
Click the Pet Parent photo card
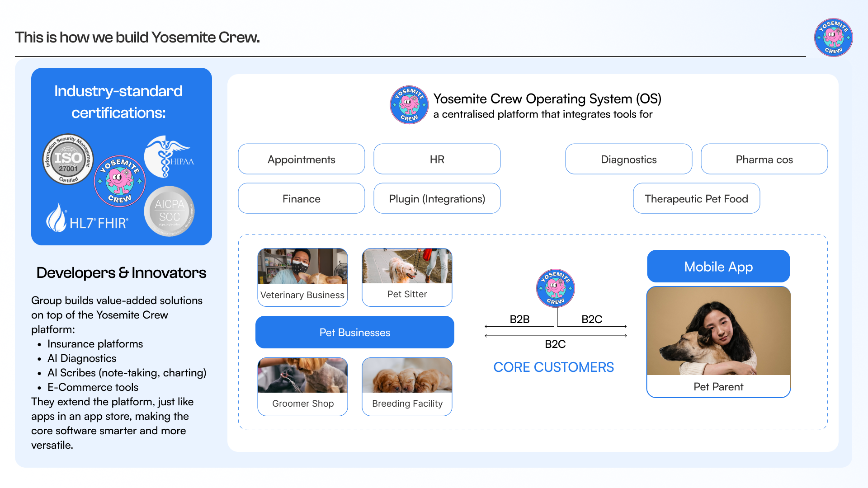point(718,342)
